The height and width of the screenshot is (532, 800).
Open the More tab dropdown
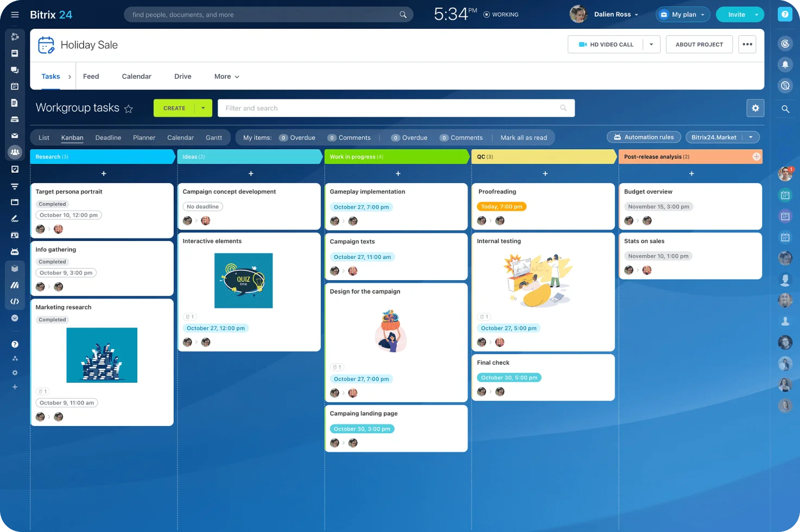point(226,77)
